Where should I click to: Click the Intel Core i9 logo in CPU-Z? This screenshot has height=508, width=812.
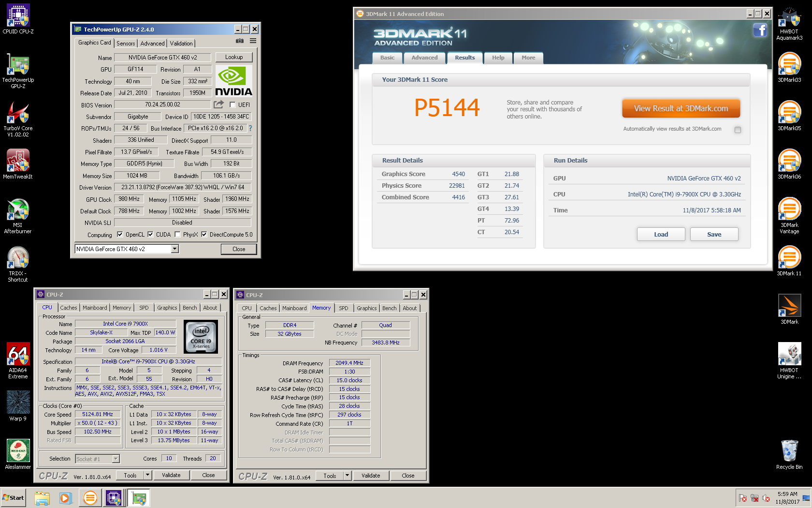(x=201, y=337)
